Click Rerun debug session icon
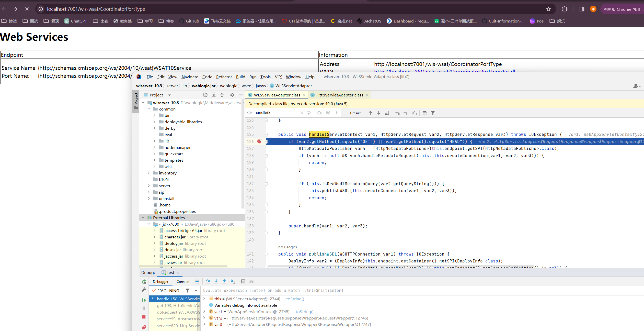Image resolution: width=644 pixels, height=331 pixels. [x=144, y=282]
